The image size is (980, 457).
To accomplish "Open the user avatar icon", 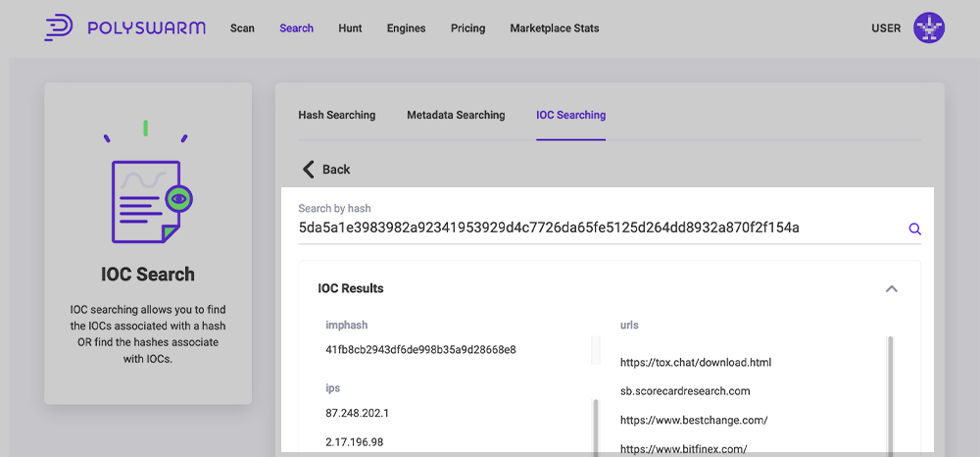I will [x=929, y=28].
